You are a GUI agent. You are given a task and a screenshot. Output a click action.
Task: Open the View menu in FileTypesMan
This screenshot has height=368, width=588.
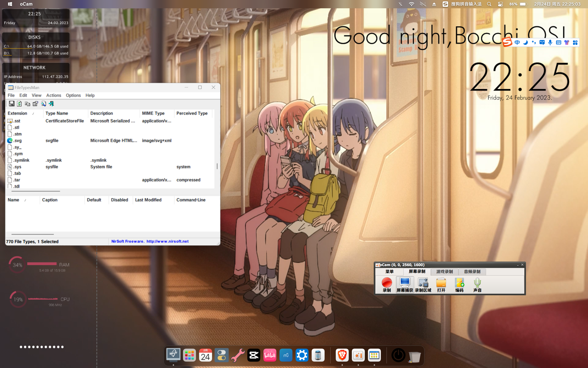(x=37, y=95)
